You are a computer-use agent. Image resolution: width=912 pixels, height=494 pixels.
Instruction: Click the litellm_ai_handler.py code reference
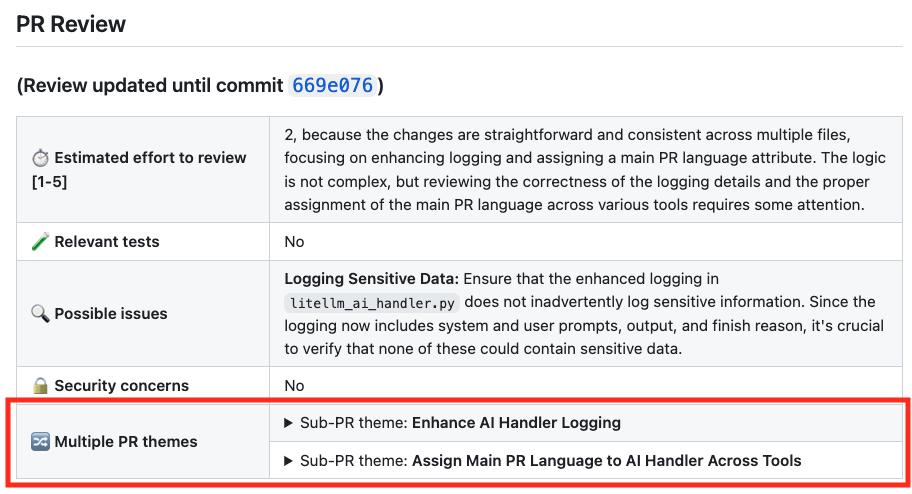point(373,302)
